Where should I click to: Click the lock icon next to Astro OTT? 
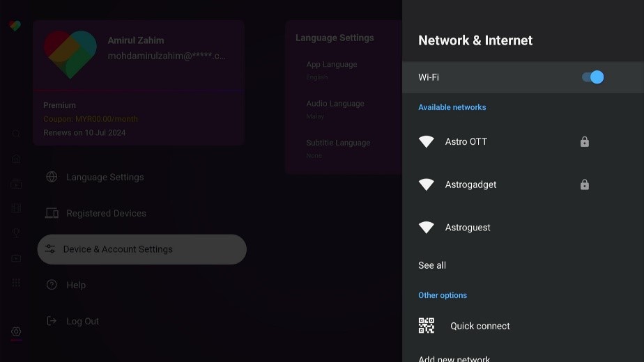[x=585, y=141]
